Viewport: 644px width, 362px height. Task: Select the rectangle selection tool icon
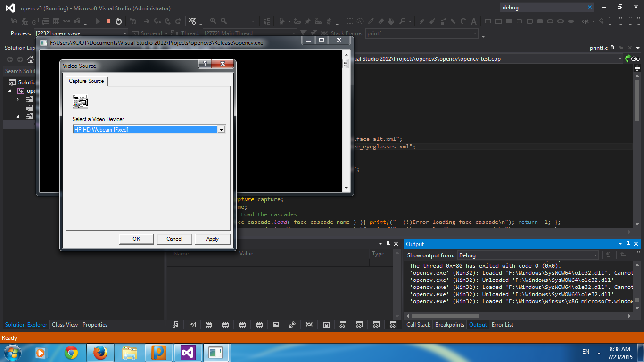pyautogui.click(x=350, y=21)
